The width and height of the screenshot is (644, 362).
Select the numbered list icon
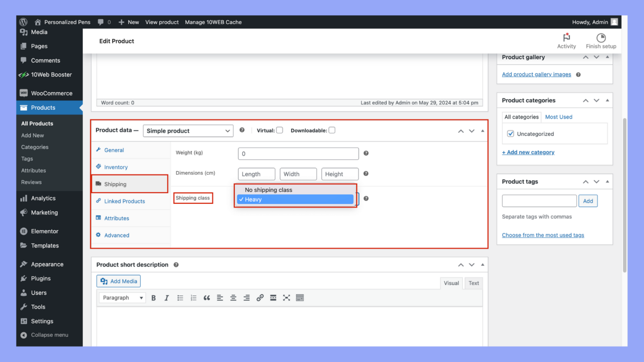pos(193,297)
